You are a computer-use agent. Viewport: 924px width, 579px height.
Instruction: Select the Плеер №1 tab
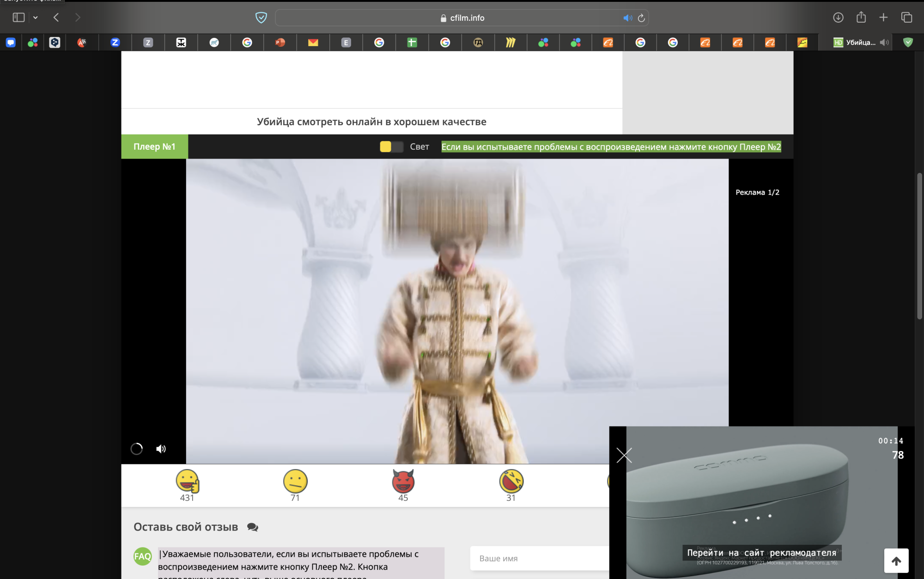click(x=154, y=146)
